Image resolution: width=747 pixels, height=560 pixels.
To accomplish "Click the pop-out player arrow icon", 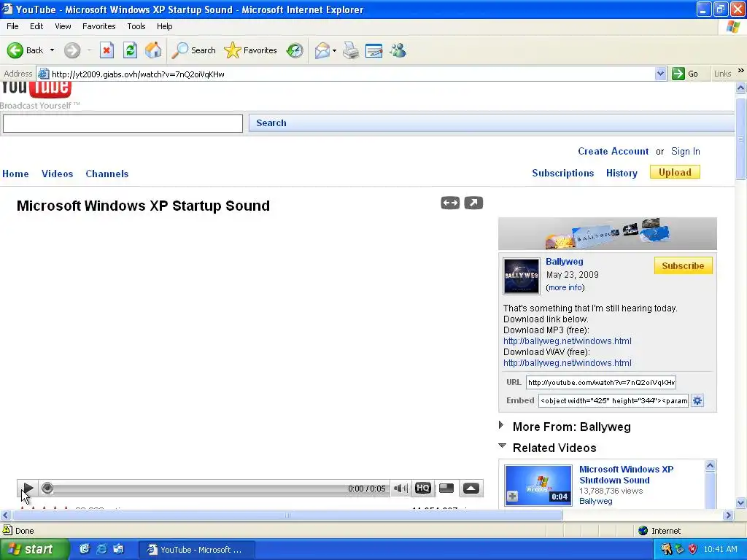I will point(473,203).
